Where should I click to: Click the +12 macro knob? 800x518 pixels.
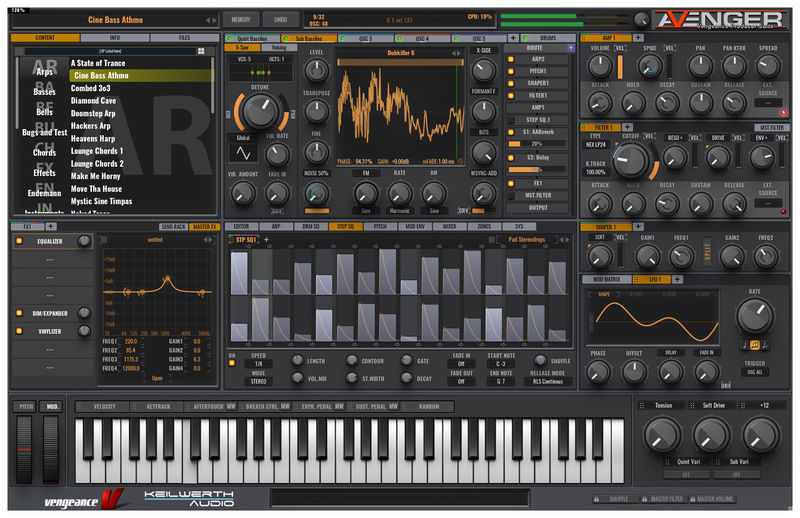761,435
